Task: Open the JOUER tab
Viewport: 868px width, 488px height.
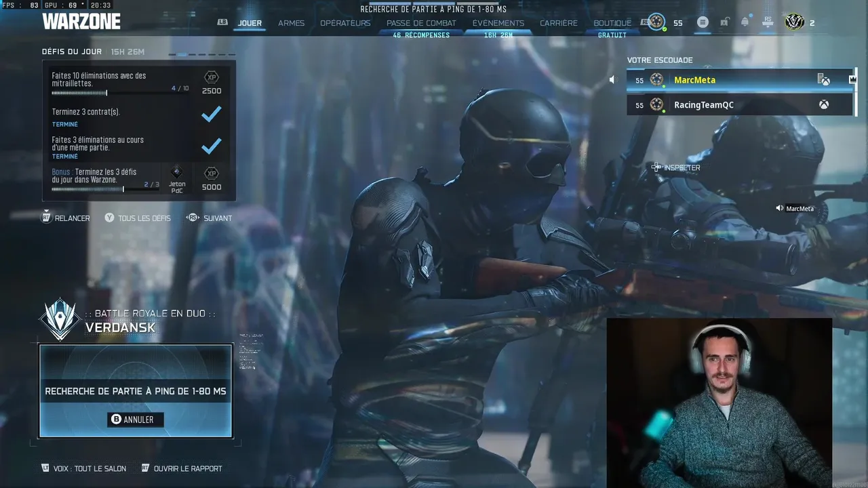Action: (x=250, y=23)
